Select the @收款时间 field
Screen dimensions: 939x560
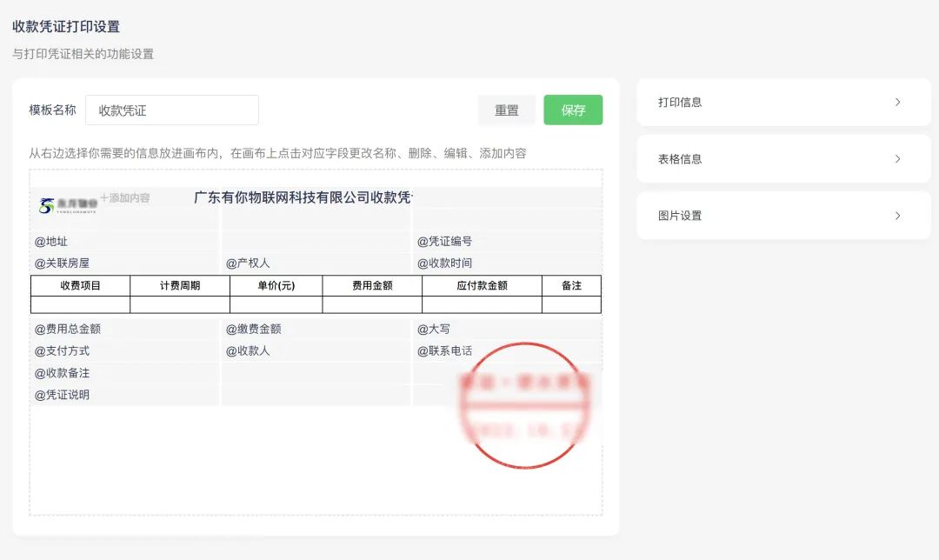[444, 263]
